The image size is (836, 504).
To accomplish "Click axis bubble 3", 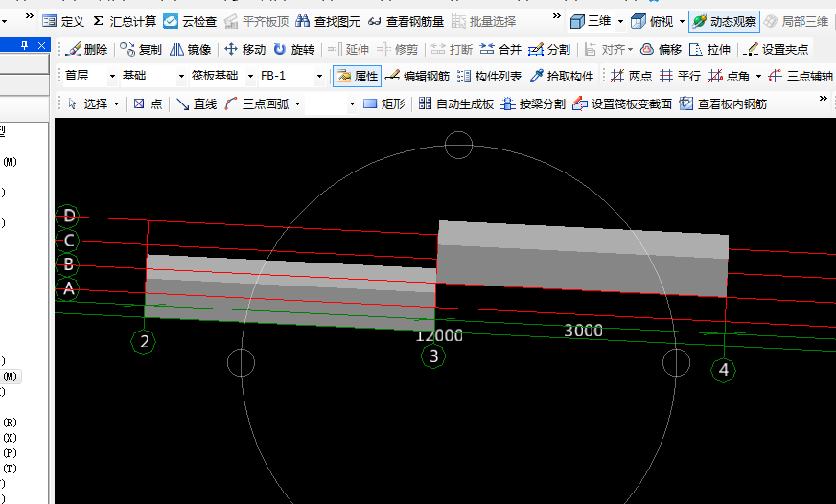I will click(433, 355).
